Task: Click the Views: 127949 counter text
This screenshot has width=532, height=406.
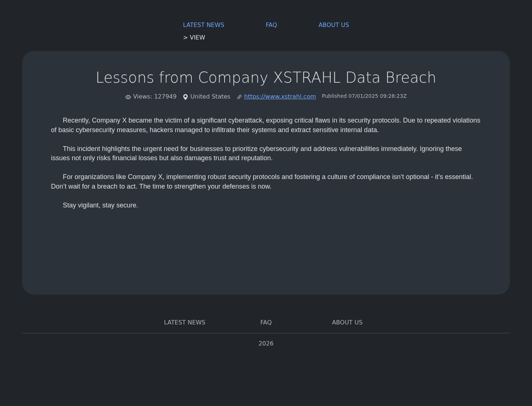Action: click(155, 96)
